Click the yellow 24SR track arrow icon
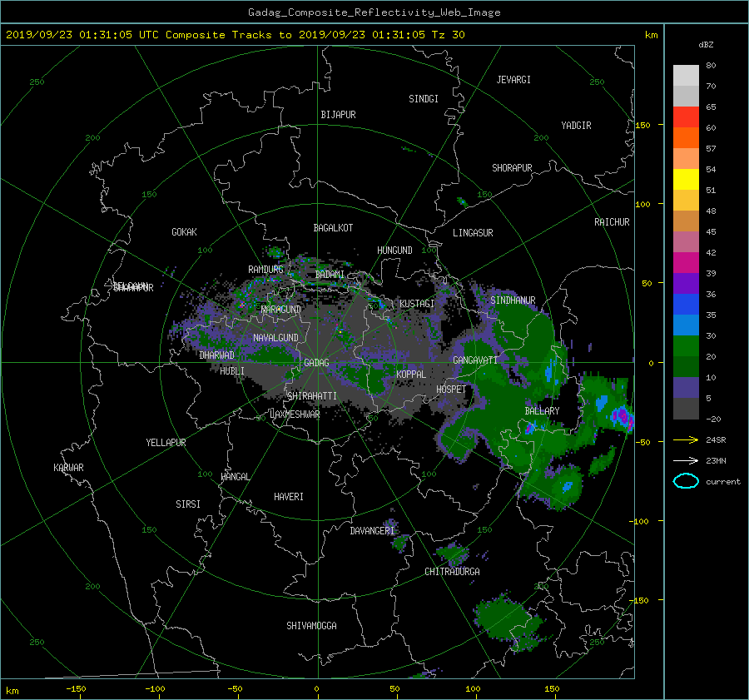The height and width of the screenshot is (700, 749). (x=686, y=440)
